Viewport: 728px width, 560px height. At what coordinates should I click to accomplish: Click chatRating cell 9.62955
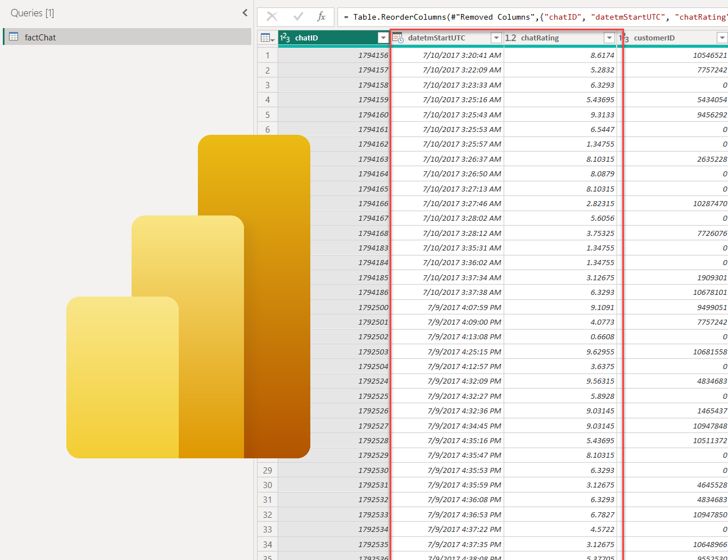pyautogui.click(x=560, y=352)
